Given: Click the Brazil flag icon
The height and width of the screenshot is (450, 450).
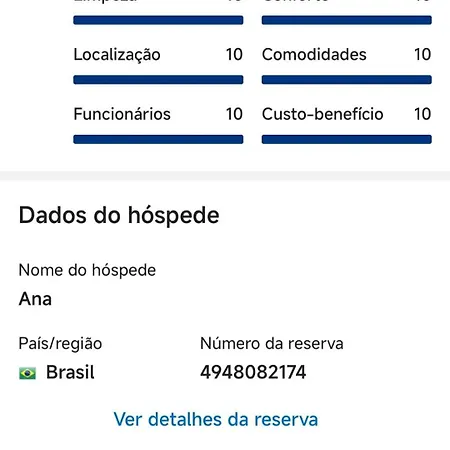Looking at the screenshot, I should coord(27,373).
